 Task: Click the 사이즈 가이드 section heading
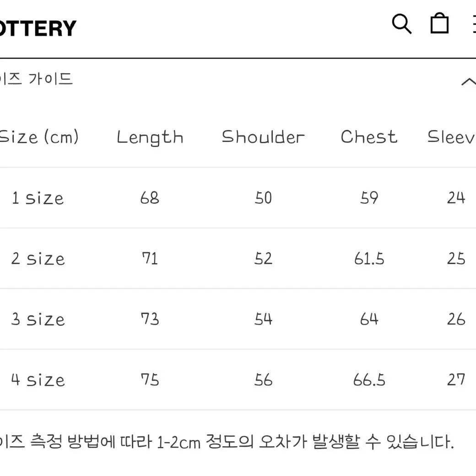[x=36, y=79]
